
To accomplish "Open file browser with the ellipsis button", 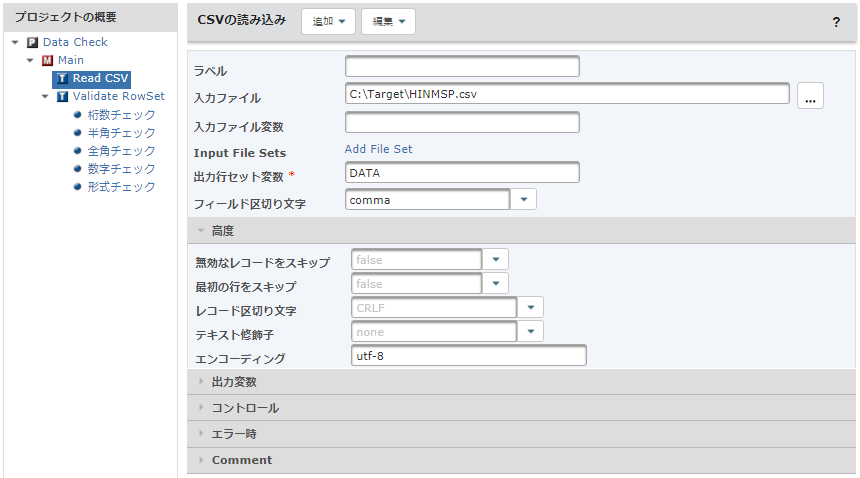I will (810, 96).
